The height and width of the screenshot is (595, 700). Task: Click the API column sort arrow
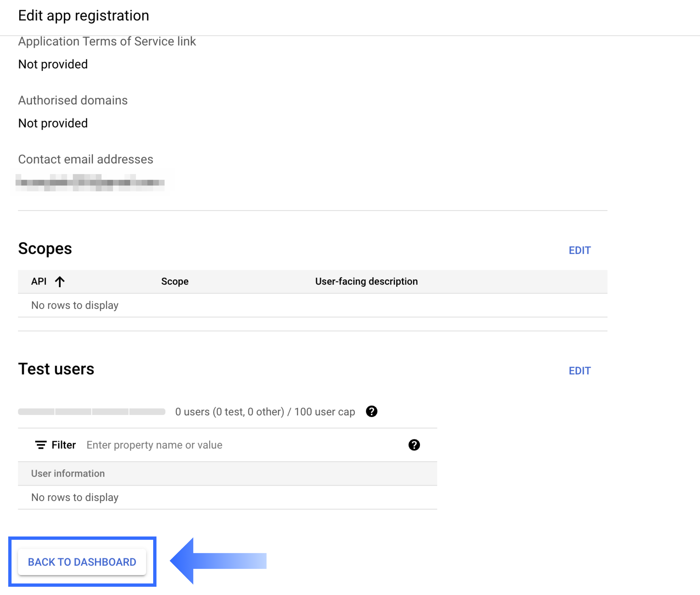60,281
